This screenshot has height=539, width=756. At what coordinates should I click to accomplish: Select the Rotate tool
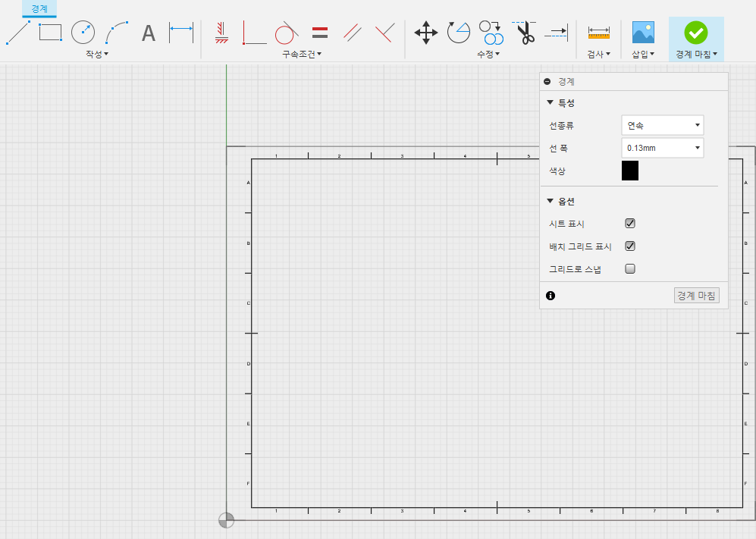(458, 33)
